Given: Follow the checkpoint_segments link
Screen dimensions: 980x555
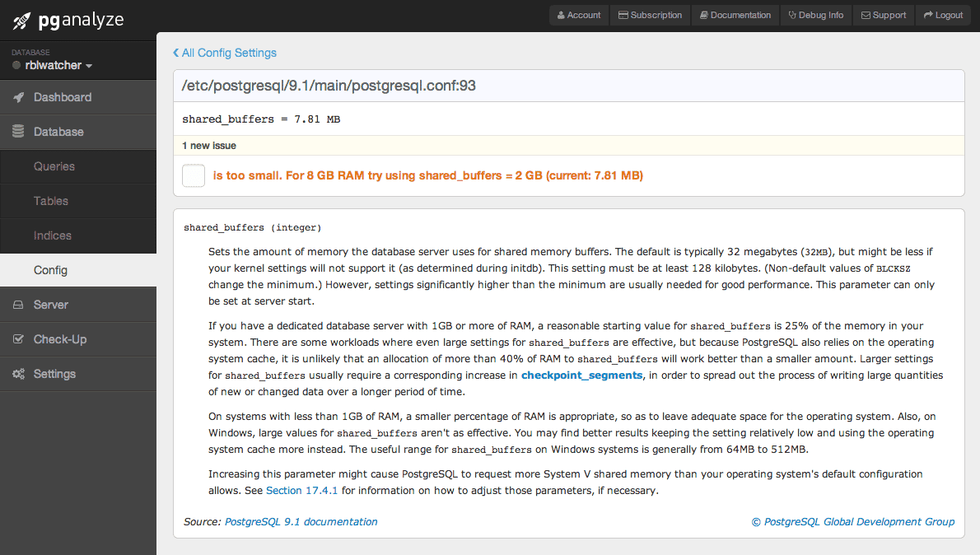Looking at the screenshot, I should [581, 375].
